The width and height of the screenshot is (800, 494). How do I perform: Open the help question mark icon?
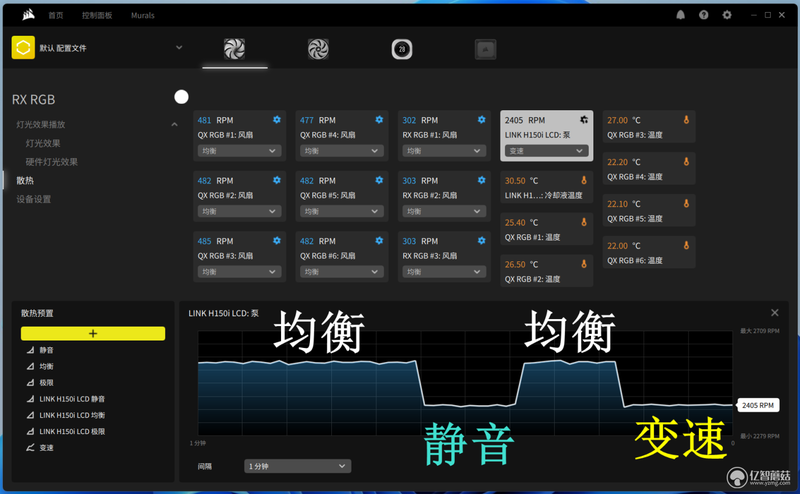pyautogui.click(x=704, y=15)
